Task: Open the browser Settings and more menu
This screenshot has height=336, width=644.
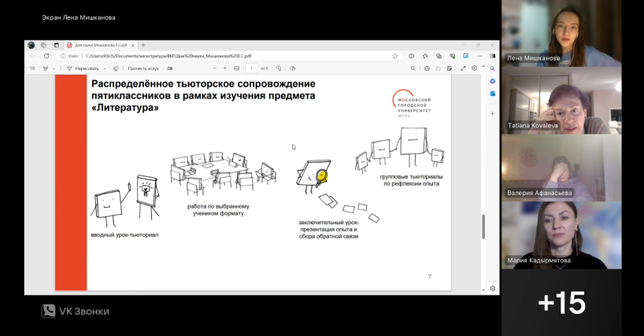Action: [x=479, y=57]
